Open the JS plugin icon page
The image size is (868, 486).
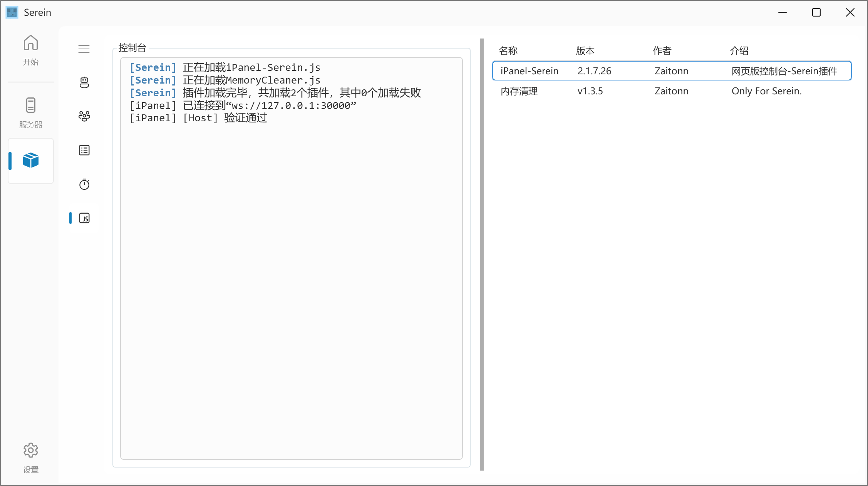pyautogui.click(x=84, y=218)
